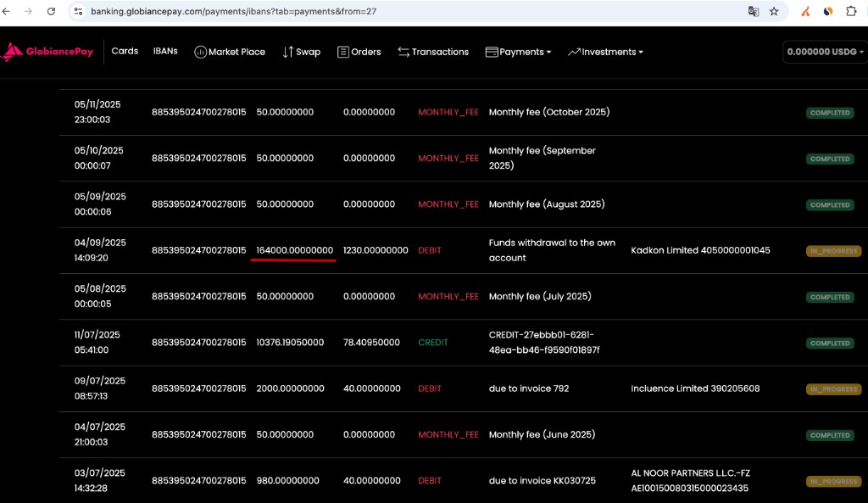
Task: Click 'Monthly fee (October 2025)' description
Action: 549,112
